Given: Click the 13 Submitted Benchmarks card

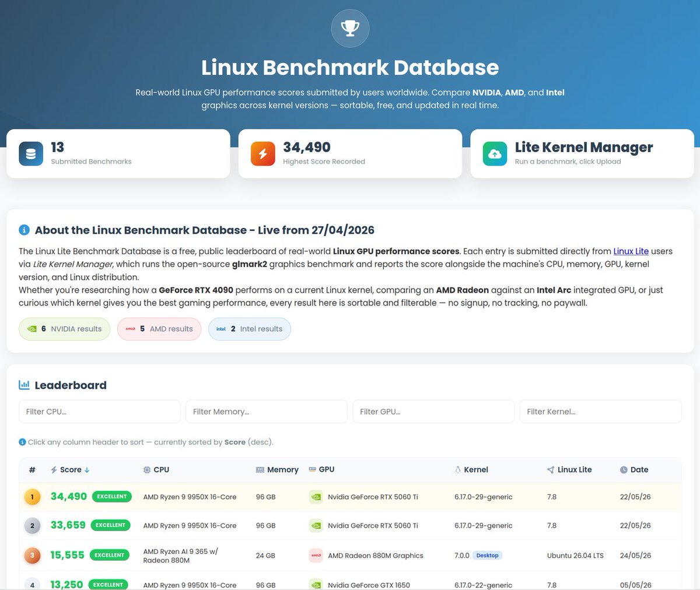Looking at the screenshot, I should (x=118, y=153).
